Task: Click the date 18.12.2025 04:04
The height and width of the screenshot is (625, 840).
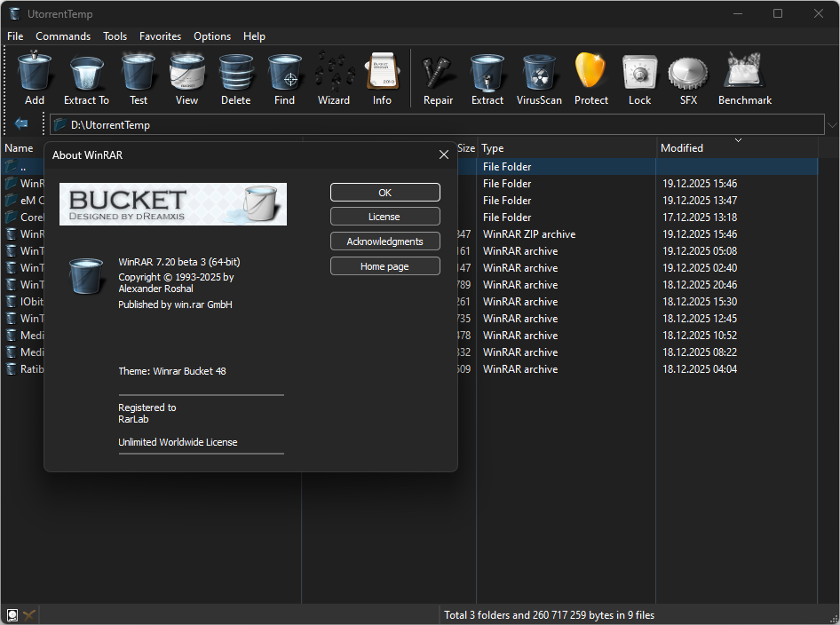Action: (700, 369)
